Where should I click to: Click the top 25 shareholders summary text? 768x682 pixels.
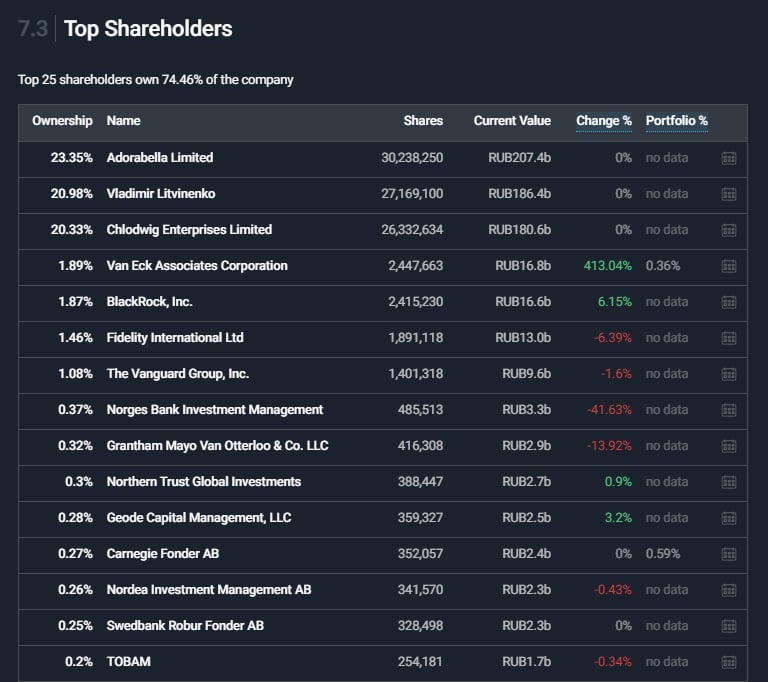155,80
